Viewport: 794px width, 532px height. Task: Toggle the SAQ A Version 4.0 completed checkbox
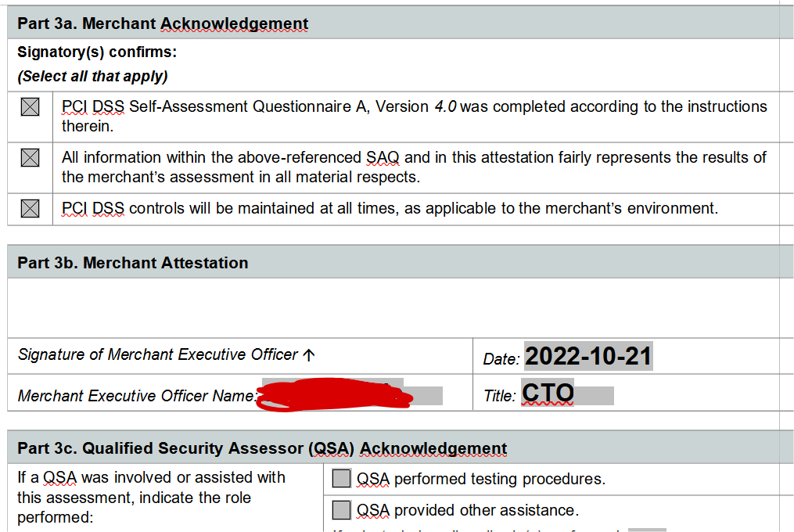[30, 106]
